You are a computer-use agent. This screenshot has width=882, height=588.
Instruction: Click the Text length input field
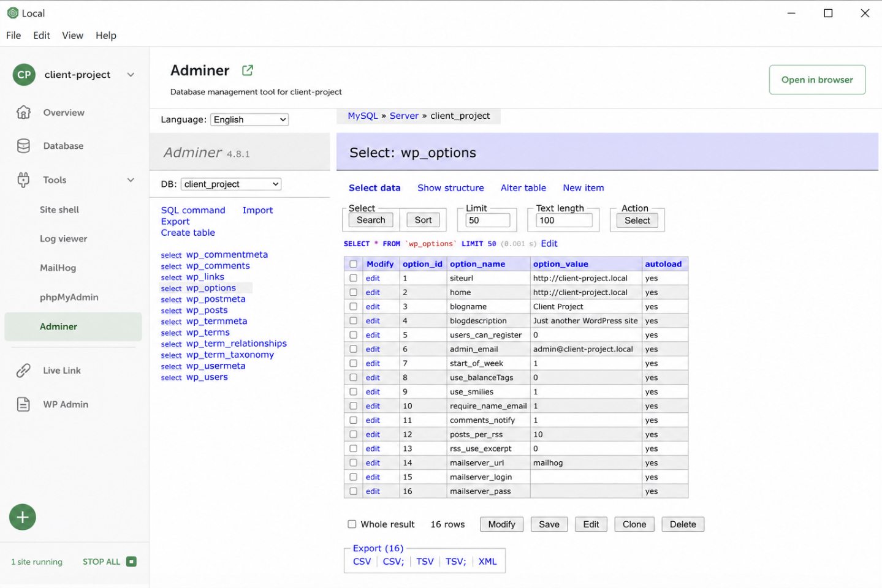(x=564, y=221)
